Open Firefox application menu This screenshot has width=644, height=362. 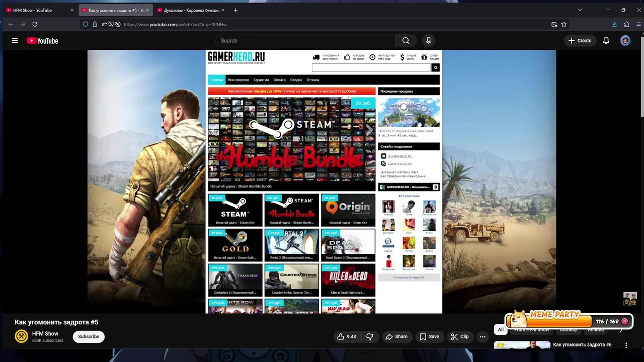point(637,24)
